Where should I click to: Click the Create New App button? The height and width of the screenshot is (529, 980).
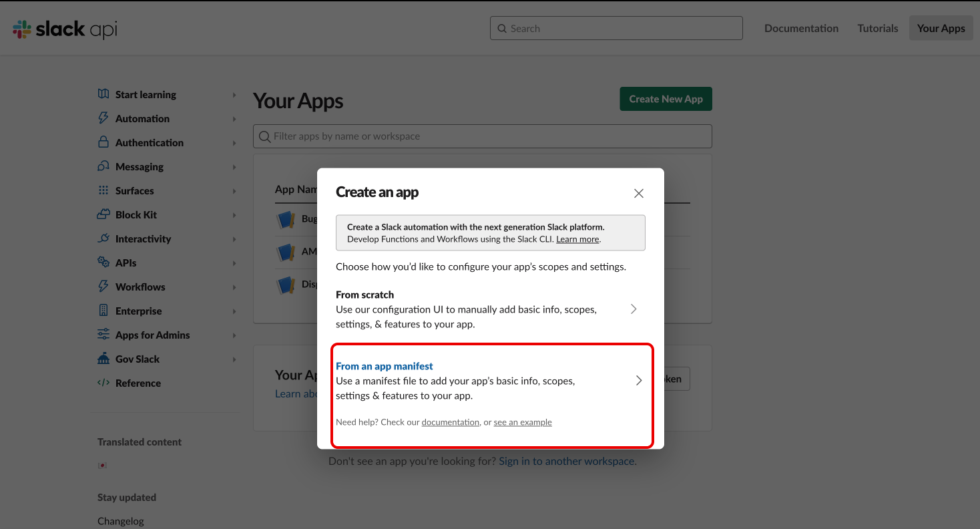(x=666, y=99)
